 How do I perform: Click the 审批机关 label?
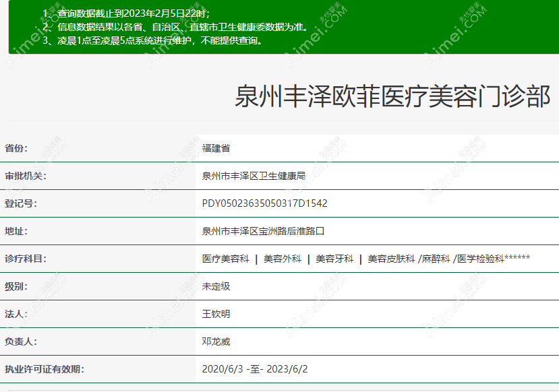coord(26,176)
